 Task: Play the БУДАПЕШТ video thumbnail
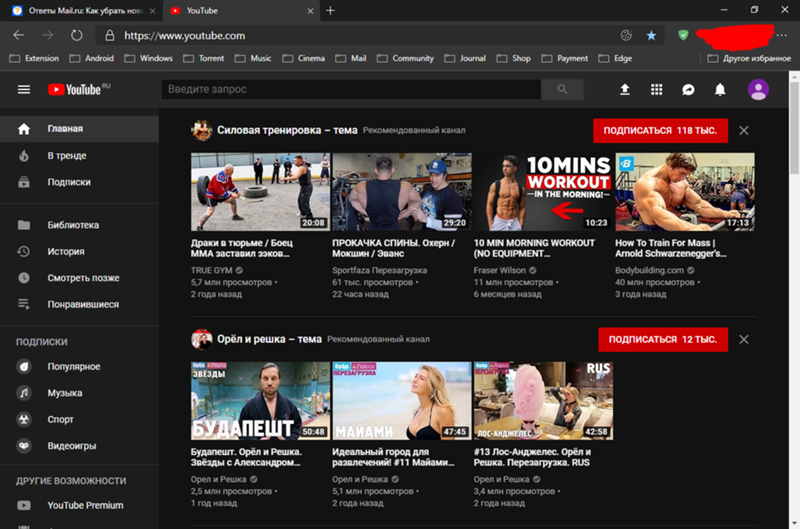(260, 400)
